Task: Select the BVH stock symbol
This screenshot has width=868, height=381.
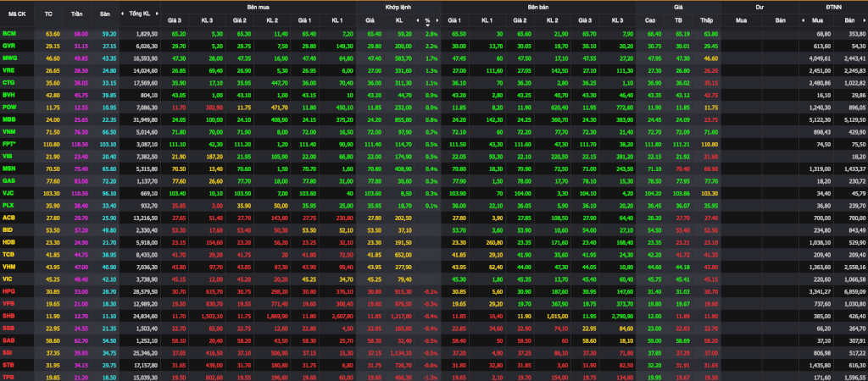Action: (8, 95)
